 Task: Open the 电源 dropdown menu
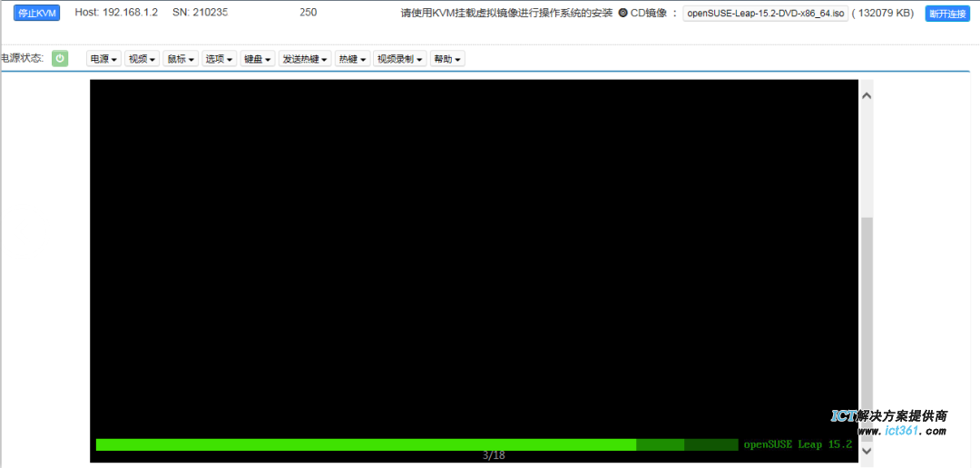tap(103, 59)
